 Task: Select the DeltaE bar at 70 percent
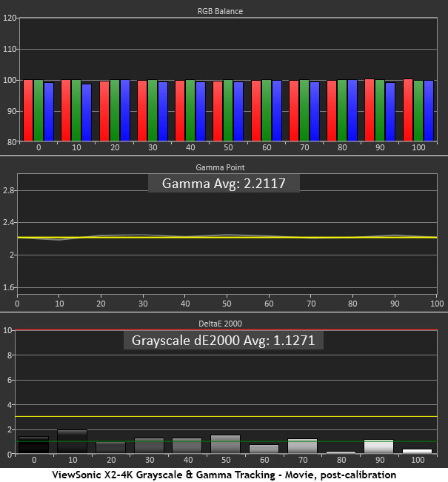click(x=302, y=446)
